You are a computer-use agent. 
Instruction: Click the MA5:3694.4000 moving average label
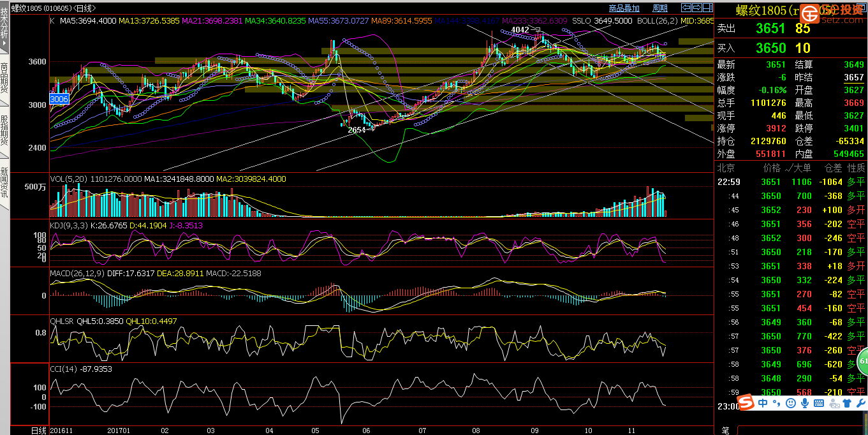pyautogui.click(x=88, y=21)
